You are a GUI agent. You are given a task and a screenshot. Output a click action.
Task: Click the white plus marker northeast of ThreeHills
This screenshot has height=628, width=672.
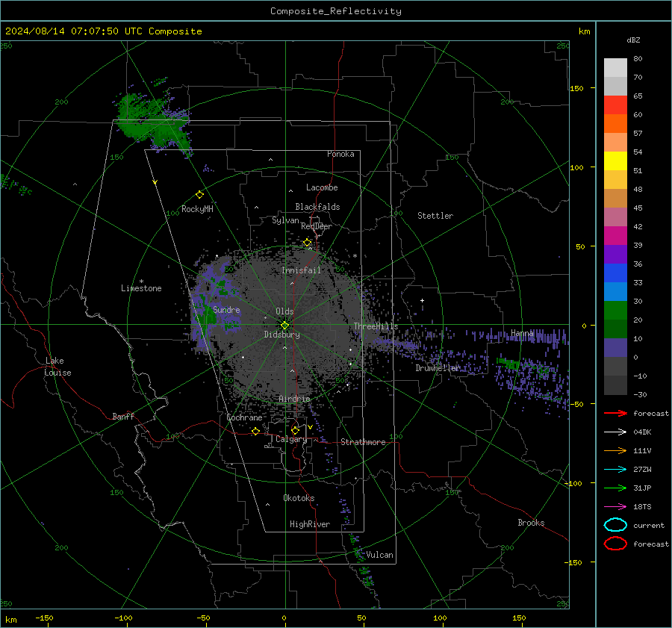click(422, 300)
